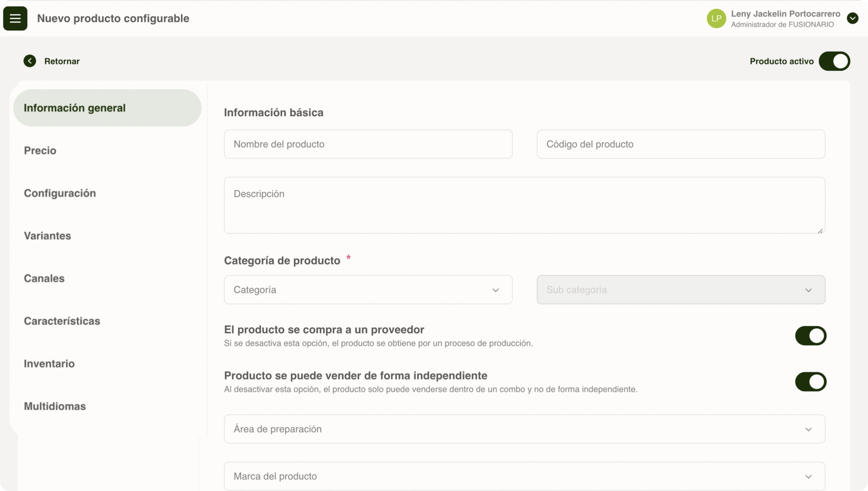Viewport: 868px width, 491px height.
Task: Click the description field resize handle
Action: pos(820,231)
